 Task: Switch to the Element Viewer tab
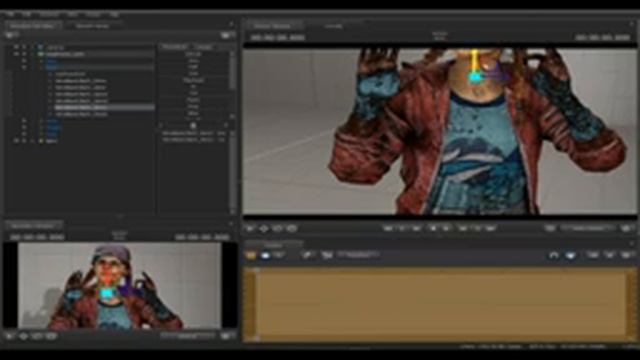click(92, 26)
